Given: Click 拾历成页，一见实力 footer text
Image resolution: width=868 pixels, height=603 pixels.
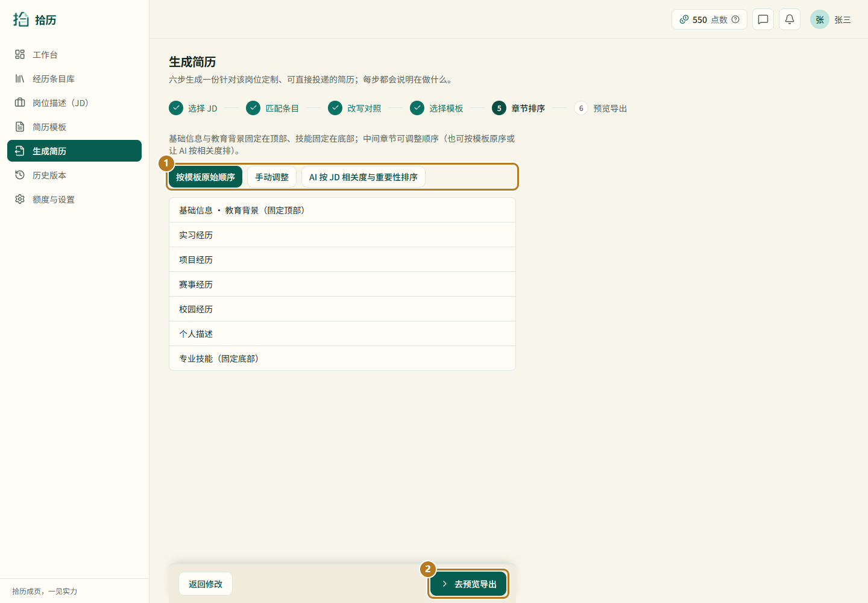Looking at the screenshot, I should point(45,591).
